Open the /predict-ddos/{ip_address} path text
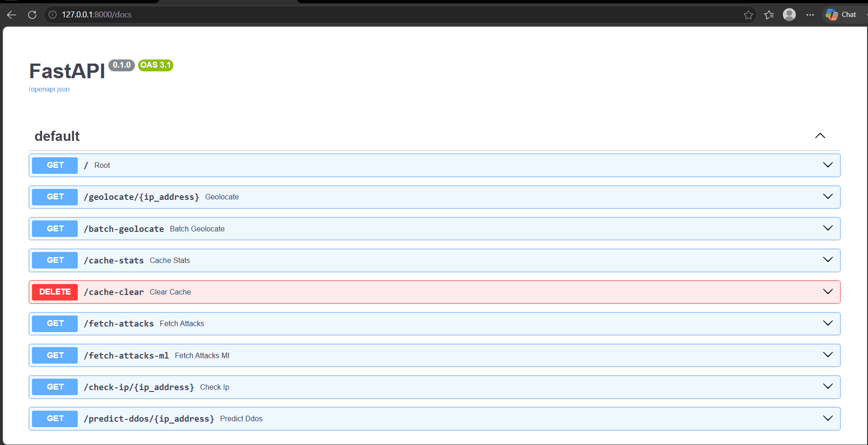Image resolution: width=868 pixels, height=445 pixels. coord(149,418)
